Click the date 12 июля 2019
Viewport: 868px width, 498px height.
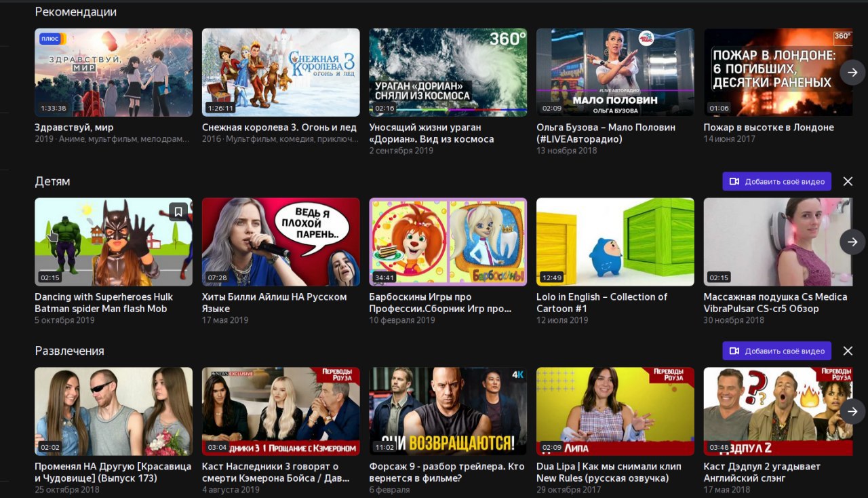pos(562,320)
